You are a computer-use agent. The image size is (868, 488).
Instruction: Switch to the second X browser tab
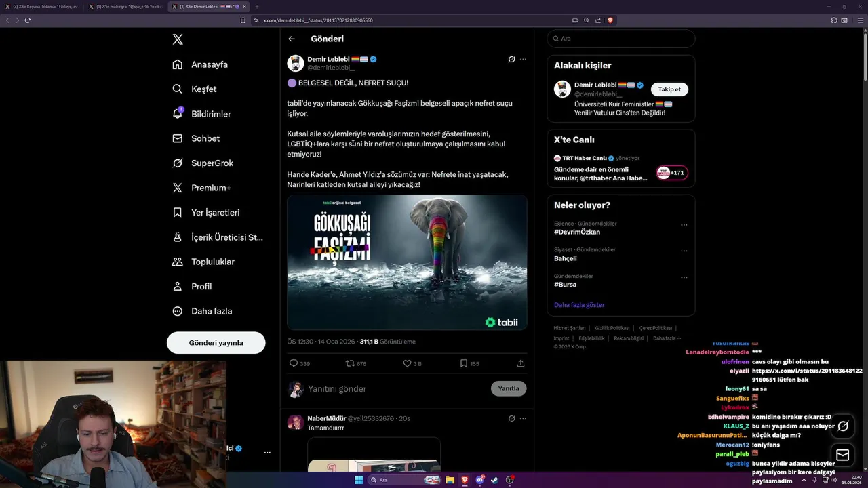coord(125,6)
